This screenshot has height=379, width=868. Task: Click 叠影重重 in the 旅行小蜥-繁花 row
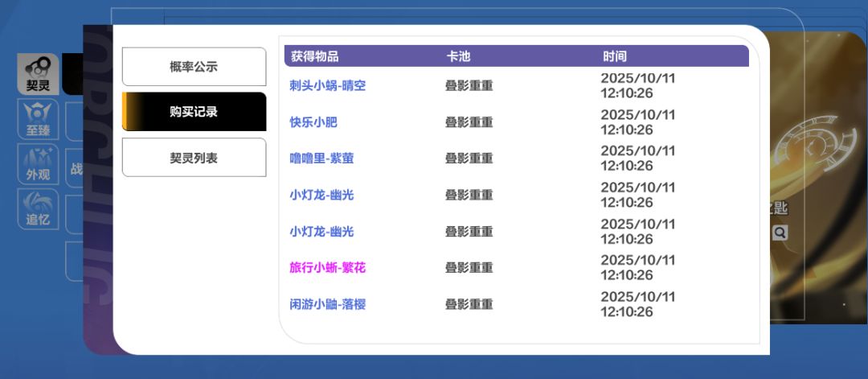coord(469,268)
